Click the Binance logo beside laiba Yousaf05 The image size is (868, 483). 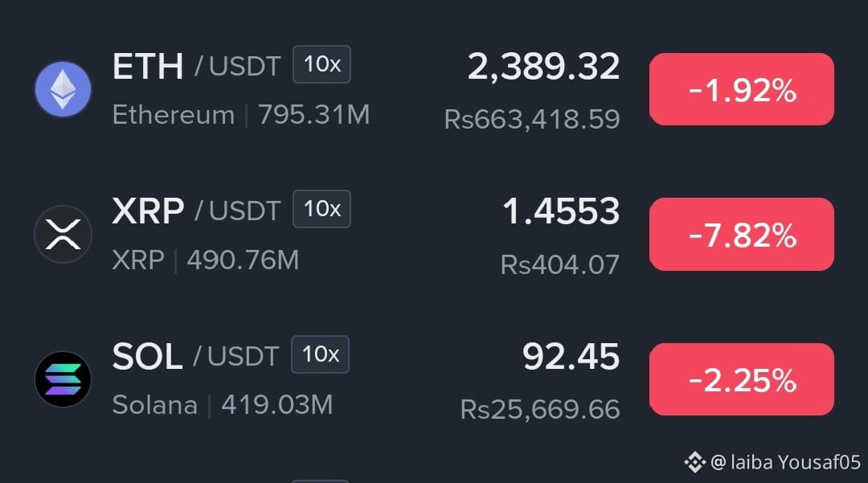click(x=694, y=462)
